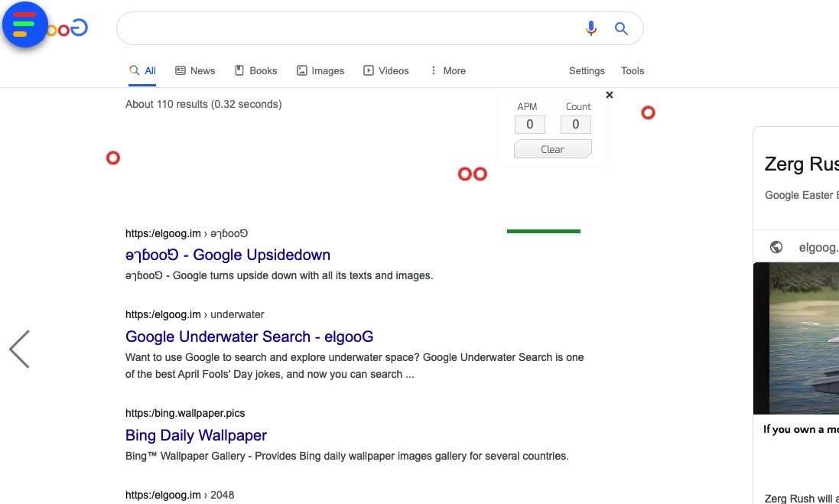Click the mirrored elgooG logo
839x504 pixels.
(x=68, y=28)
